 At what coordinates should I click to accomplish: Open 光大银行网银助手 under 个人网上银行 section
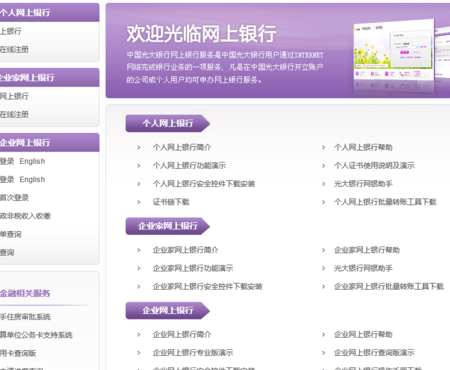[363, 184]
